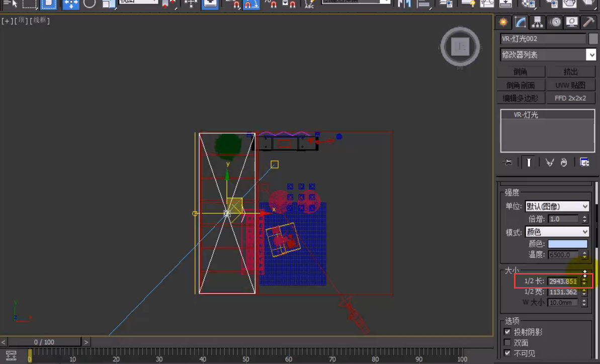This screenshot has height=364, width=600.
Task: Toggle Show End Result icon
Action: click(x=529, y=162)
